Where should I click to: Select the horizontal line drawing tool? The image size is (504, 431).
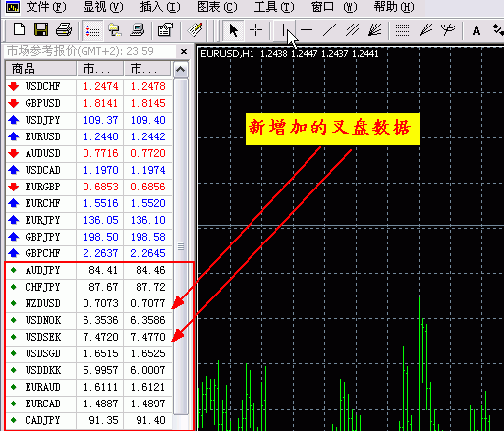tap(307, 30)
